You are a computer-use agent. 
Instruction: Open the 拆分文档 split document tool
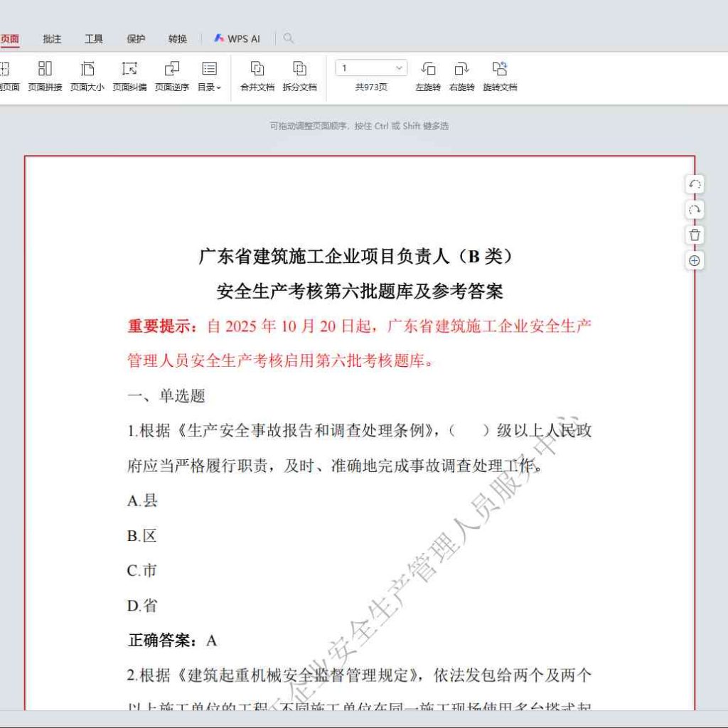[299, 75]
